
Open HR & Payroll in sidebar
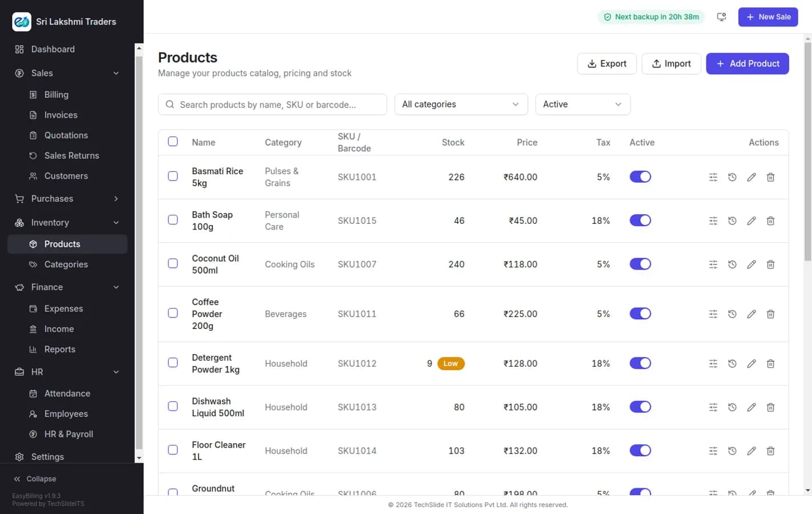coord(67,434)
